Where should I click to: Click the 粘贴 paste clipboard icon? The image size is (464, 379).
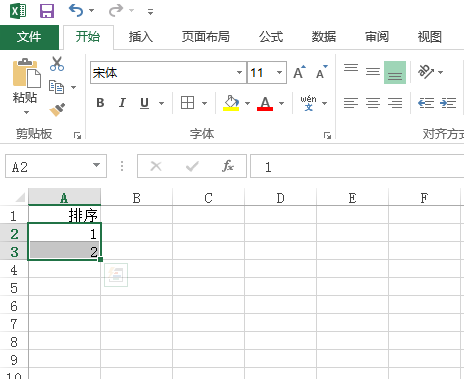[x=26, y=73]
